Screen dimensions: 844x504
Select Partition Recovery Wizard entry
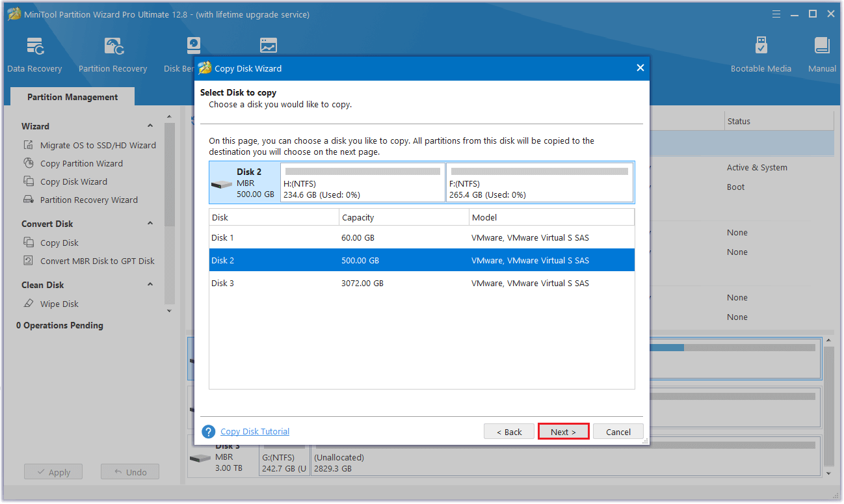[x=89, y=200]
